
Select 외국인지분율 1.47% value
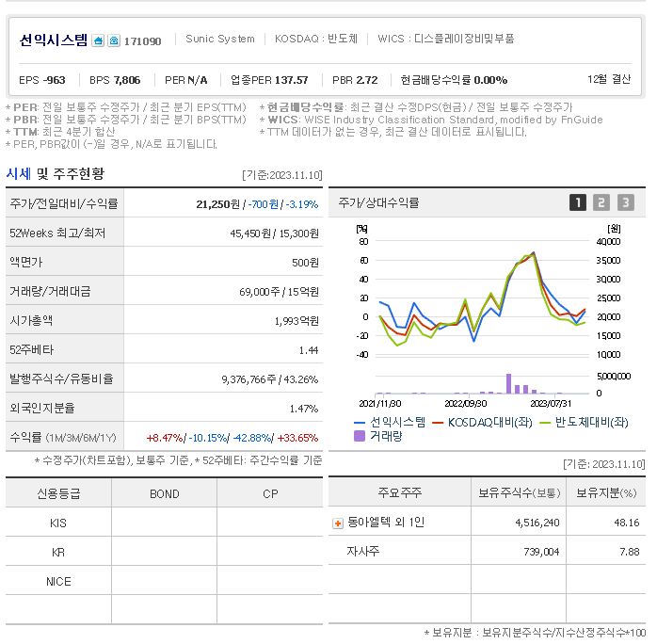[304, 409]
